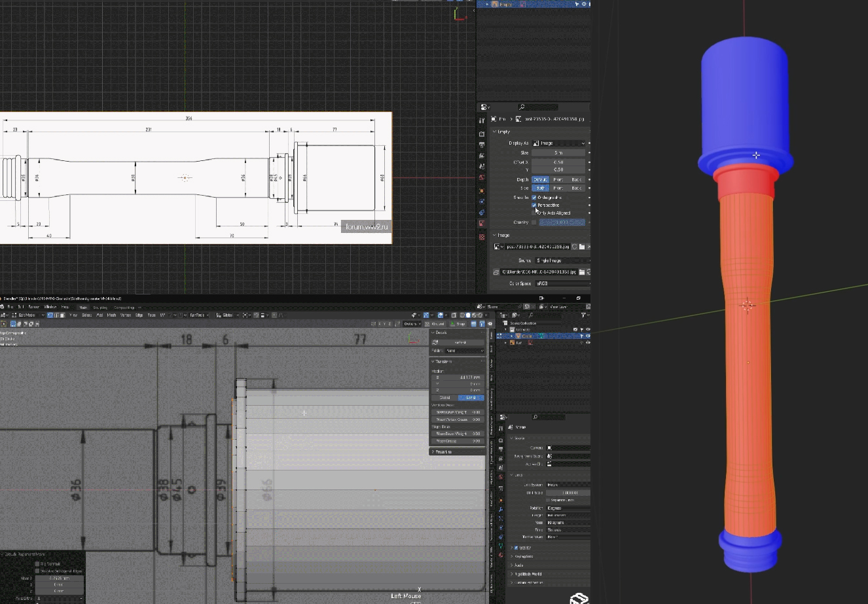Set Depth to Back

click(576, 179)
